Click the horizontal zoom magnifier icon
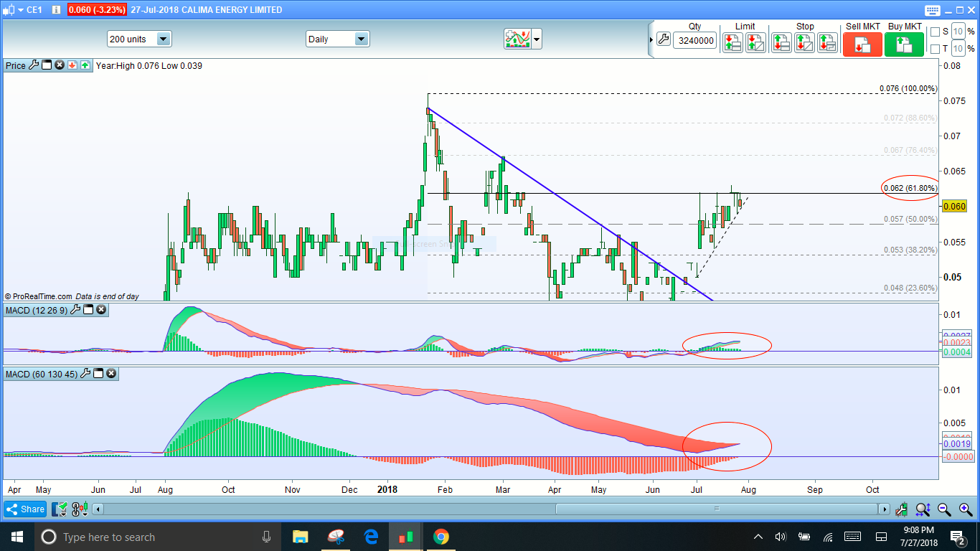The width and height of the screenshot is (980, 551). (x=923, y=509)
